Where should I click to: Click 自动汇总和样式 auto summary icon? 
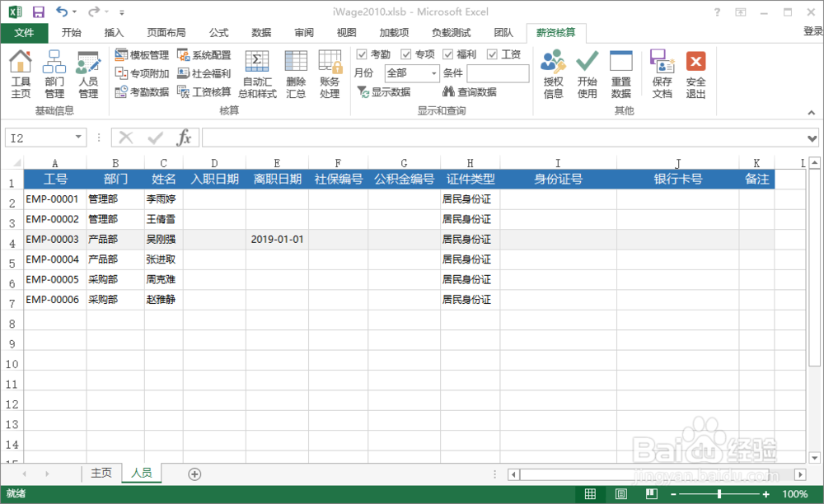coord(257,73)
